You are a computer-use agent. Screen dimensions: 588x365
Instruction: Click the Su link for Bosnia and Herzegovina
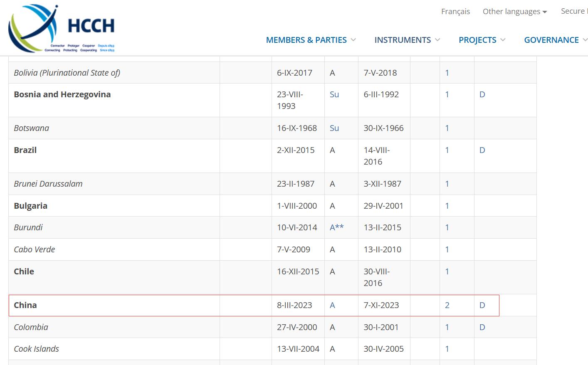[334, 94]
